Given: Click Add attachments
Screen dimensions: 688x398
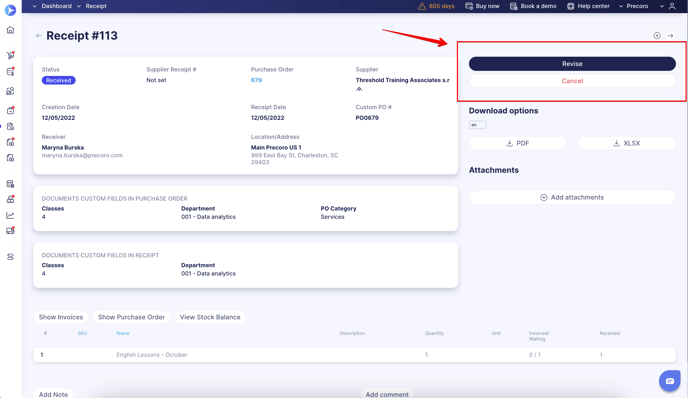Looking at the screenshot, I should [572, 197].
